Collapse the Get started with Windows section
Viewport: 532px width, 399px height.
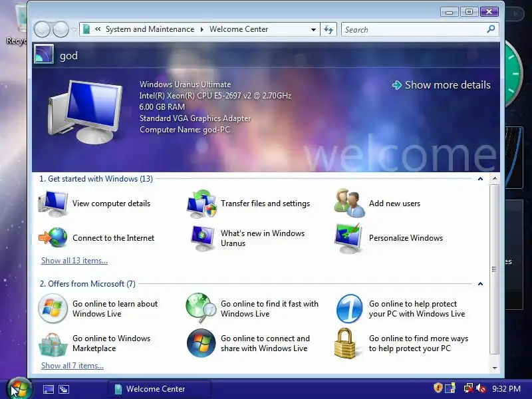coord(480,179)
